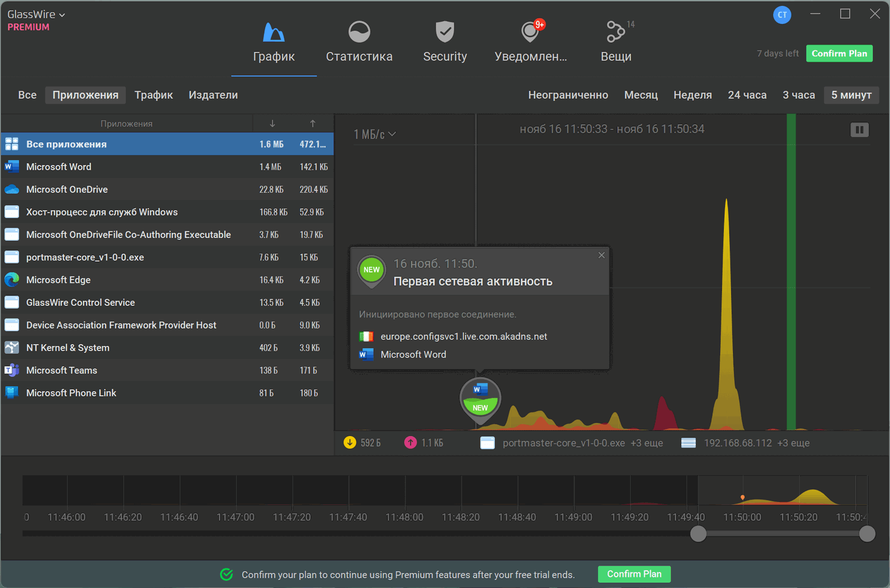Open the GlassWire main menu dropdown

(36, 14)
